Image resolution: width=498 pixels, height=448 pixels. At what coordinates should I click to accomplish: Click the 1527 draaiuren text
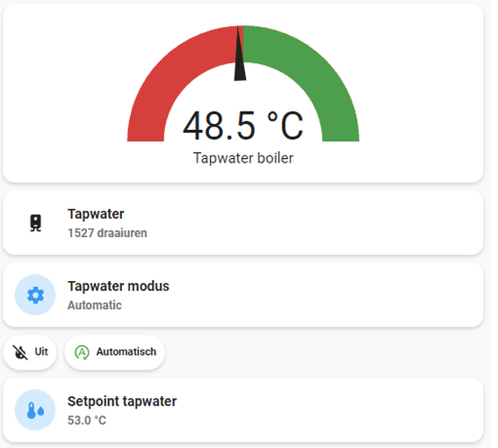pyautogui.click(x=107, y=233)
